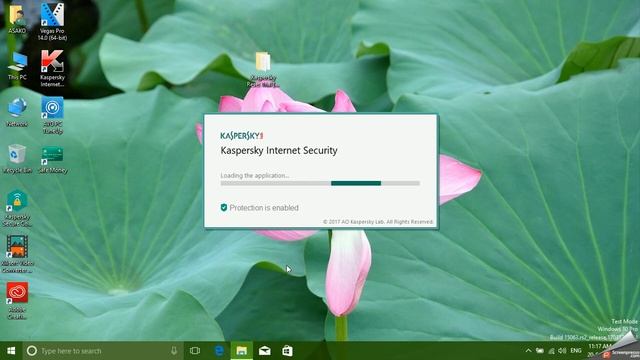Select the video converter shortcut with filmstrip icon
This screenshot has height=360, width=640.
pyautogui.click(x=17, y=254)
